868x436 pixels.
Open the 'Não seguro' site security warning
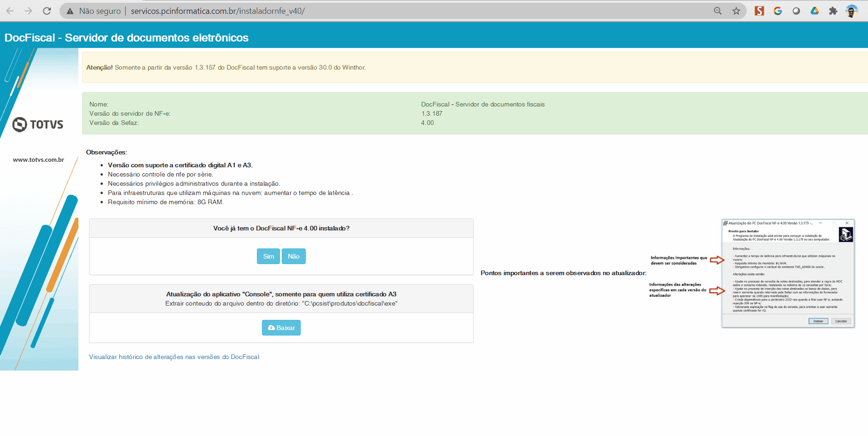click(x=94, y=11)
